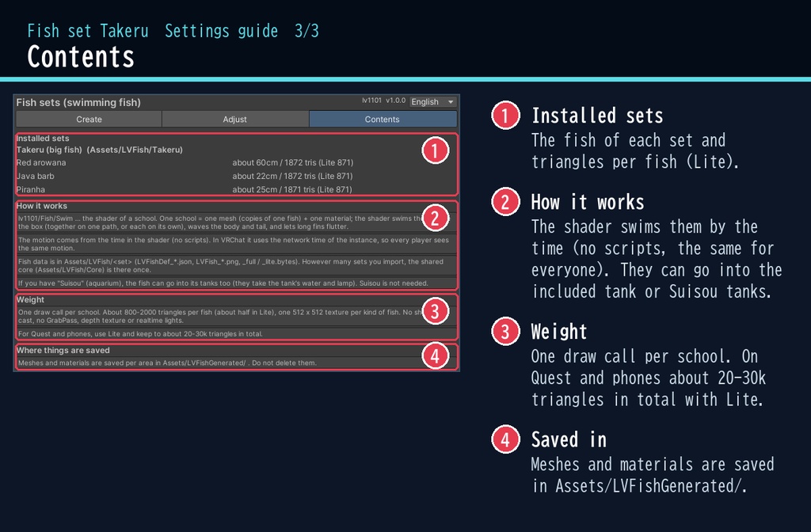Click legend badge 3 beside Weight heading
This screenshot has height=532, width=811.
coord(505,332)
